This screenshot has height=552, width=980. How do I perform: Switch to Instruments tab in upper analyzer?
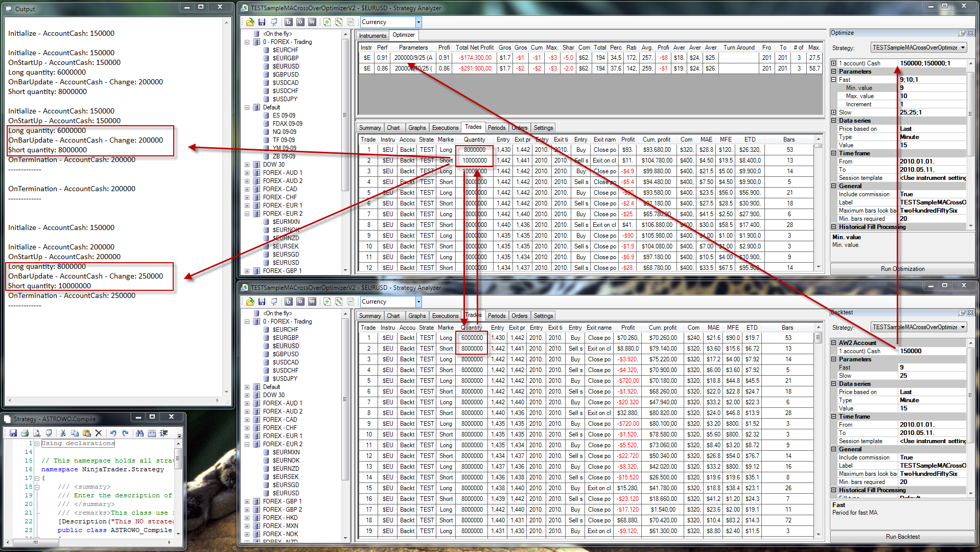pos(372,36)
